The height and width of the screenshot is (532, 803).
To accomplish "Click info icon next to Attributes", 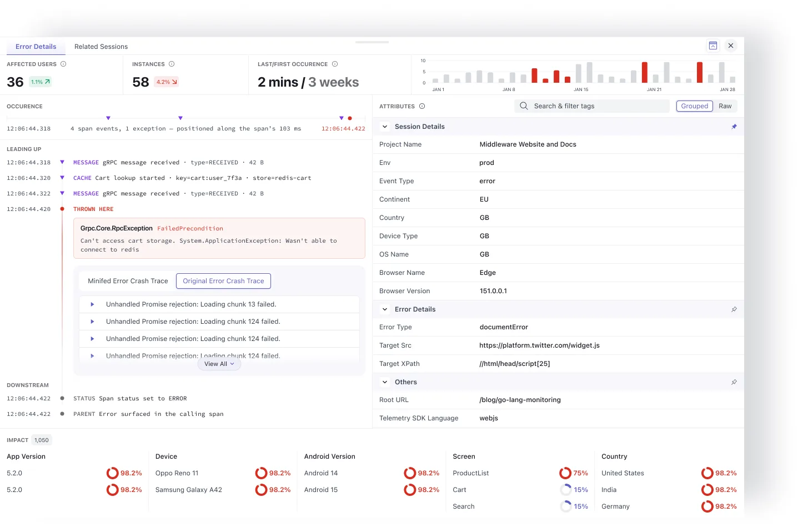I will click(422, 106).
